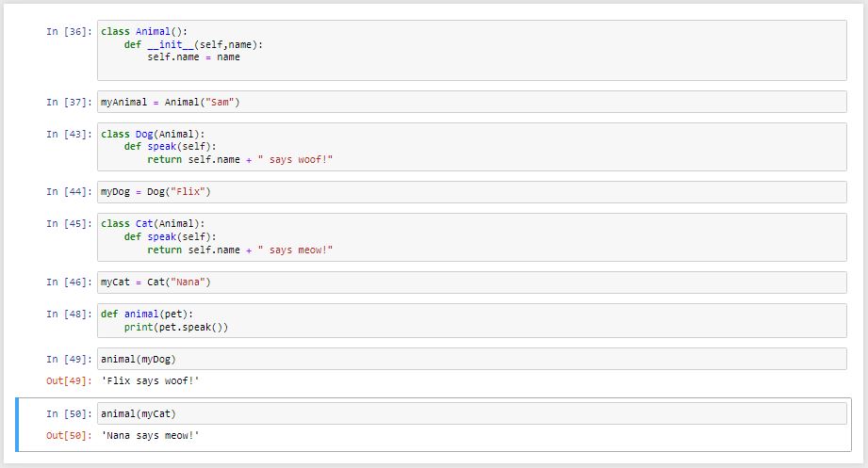Place cursor in animal(myCat) cell

point(471,414)
